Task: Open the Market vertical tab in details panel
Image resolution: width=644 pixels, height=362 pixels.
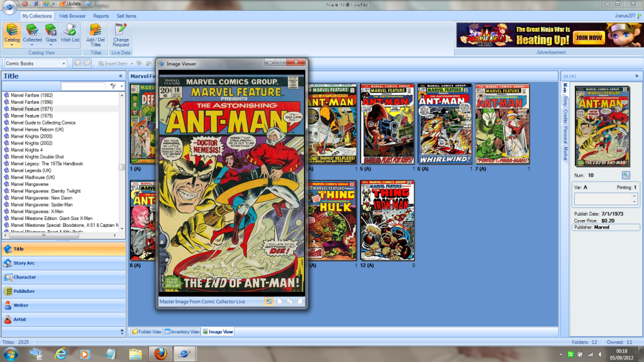Action: (565, 153)
